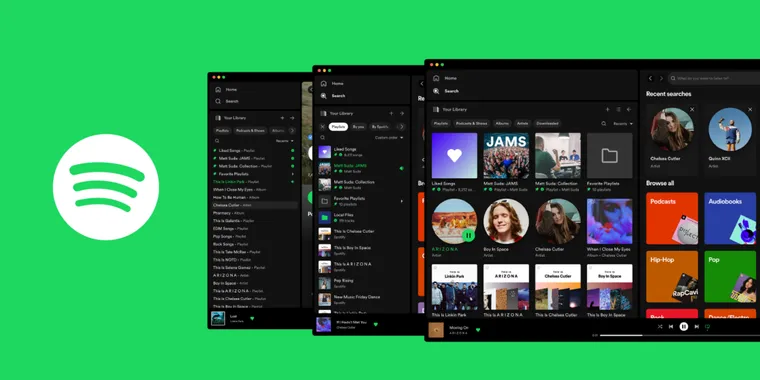Go back with the left navigation chevron
The image size is (760, 380).
point(650,78)
